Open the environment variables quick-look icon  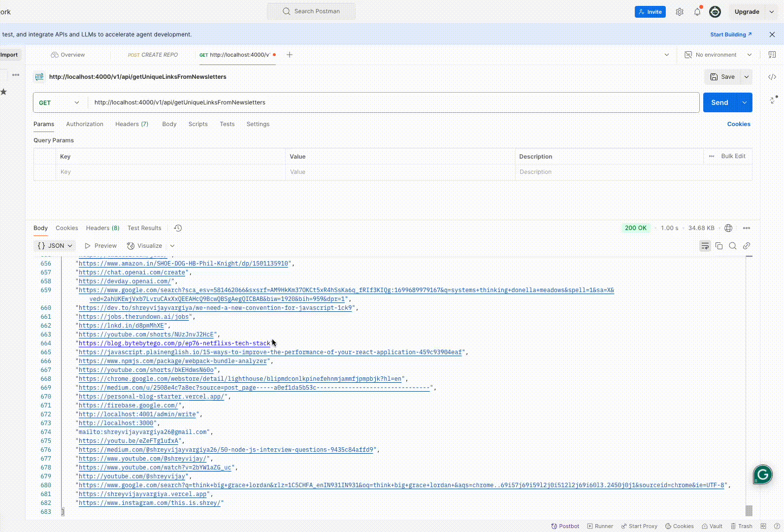coord(772,55)
